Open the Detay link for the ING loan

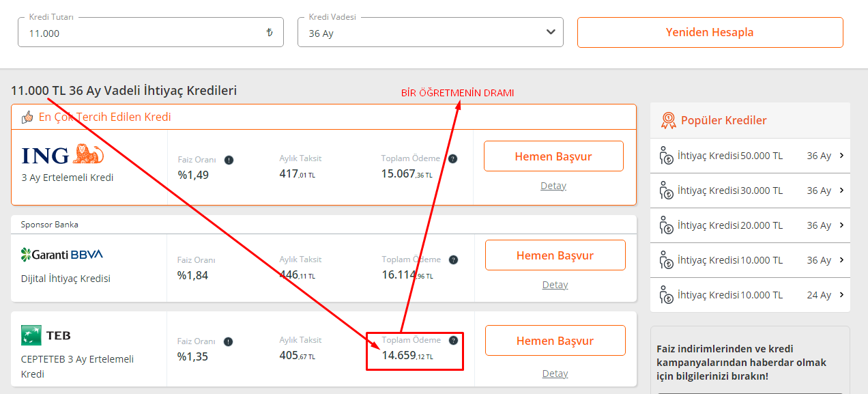click(x=553, y=186)
